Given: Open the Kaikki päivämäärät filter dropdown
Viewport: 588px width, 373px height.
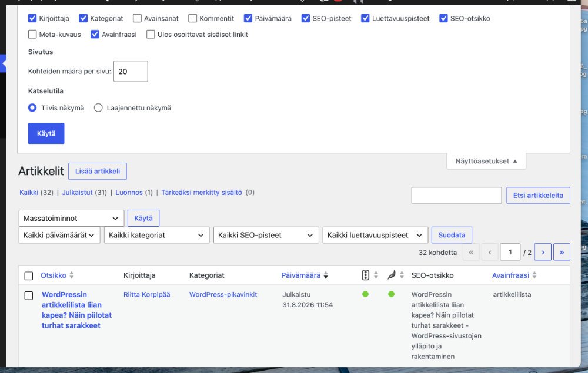Looking at the screenshot, I should (x=59, y=235).
